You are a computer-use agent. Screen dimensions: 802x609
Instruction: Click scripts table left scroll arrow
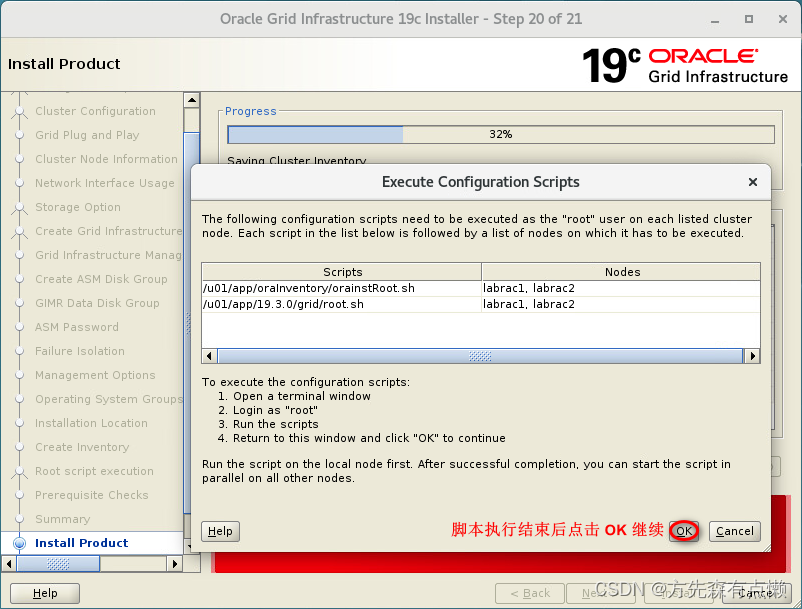(x=209, y=356)
